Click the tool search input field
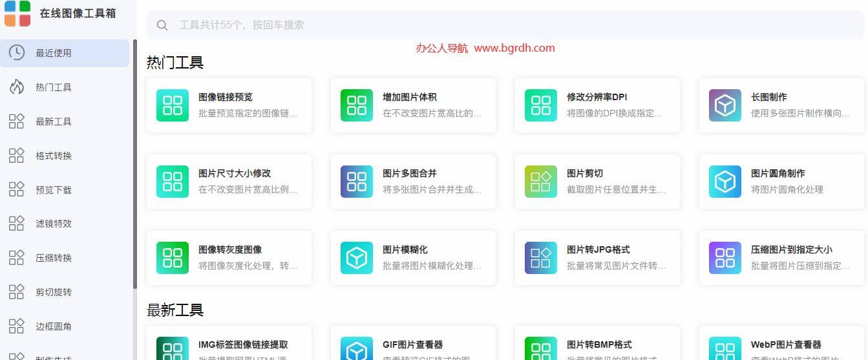 point(505,25)
